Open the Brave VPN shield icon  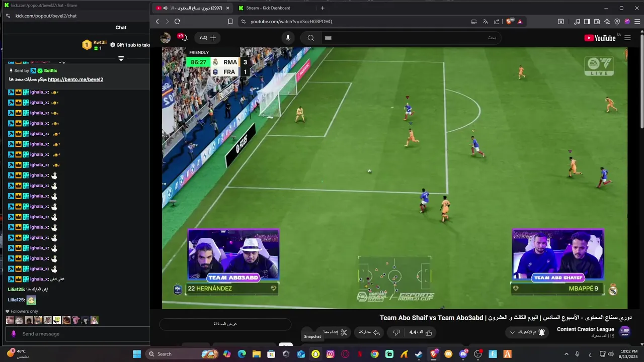(617, 22)
